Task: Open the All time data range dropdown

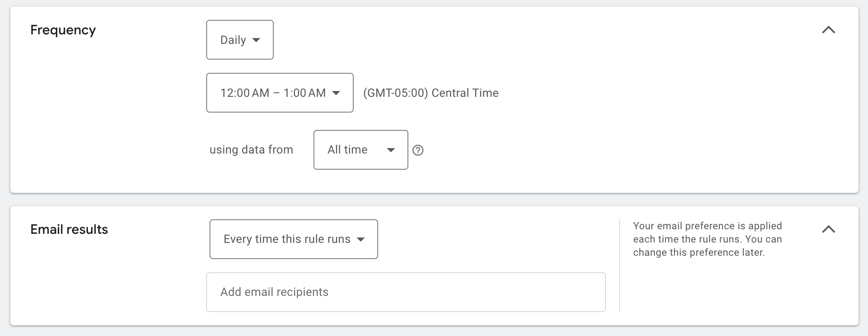Action: (360, 150)
